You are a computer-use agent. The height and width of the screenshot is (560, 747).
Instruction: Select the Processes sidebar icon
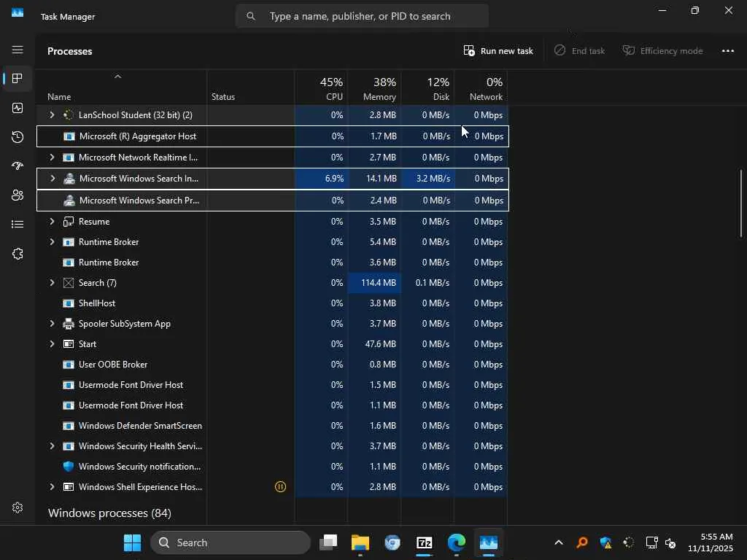click(18, 79)
